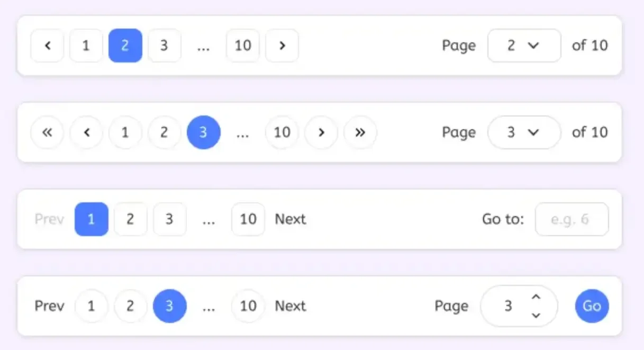
Task: Open the page 3 dropdown selector
Action: [524, 132]
